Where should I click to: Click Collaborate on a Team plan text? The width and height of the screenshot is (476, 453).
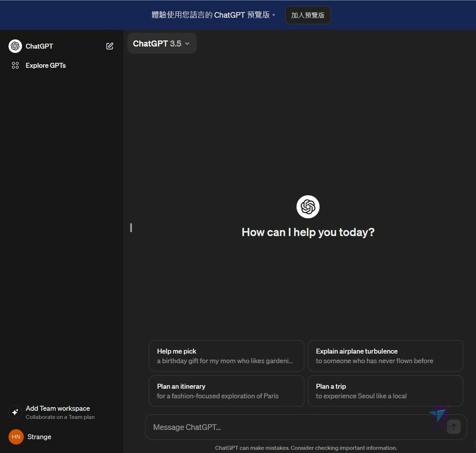click(60, 417)
